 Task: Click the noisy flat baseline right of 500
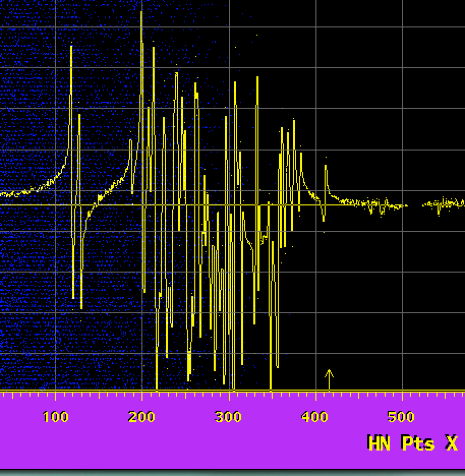(445, 203)
